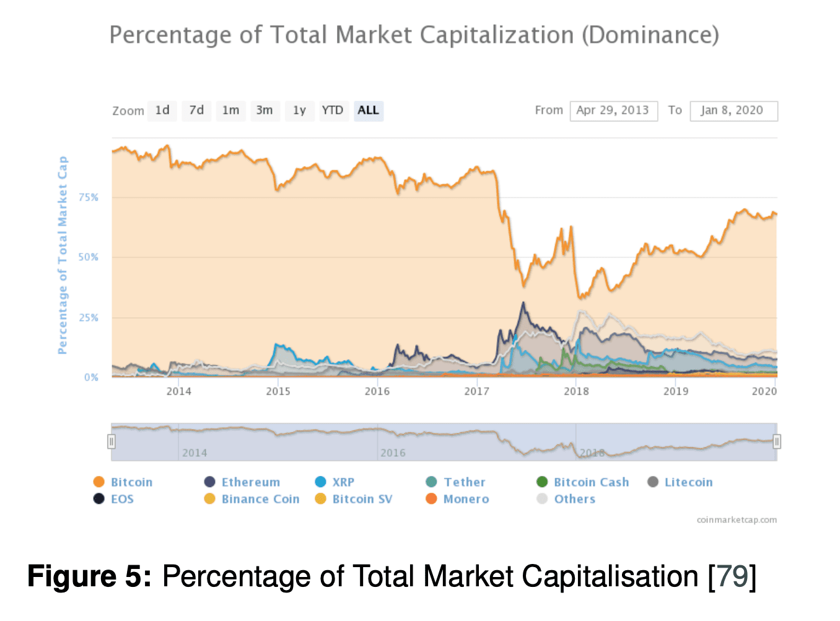Switch zoom to YTD
Screen dimensions: 840x621
click(x=333, y=110)
